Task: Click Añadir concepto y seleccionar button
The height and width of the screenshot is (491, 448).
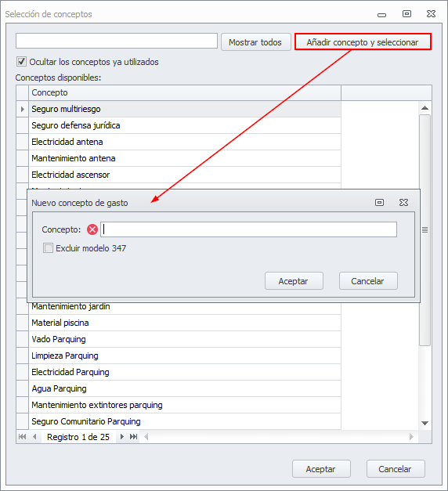Action: pos(363,42)
